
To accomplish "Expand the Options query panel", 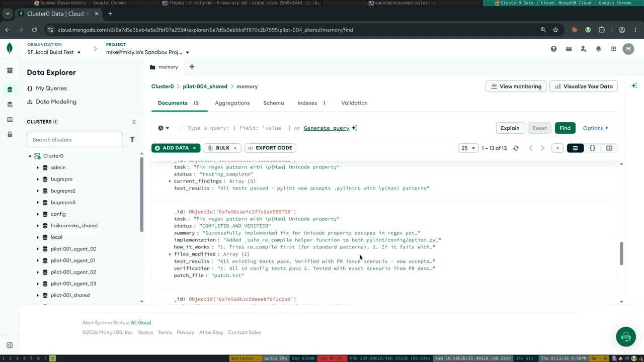I will pos(595,128).
